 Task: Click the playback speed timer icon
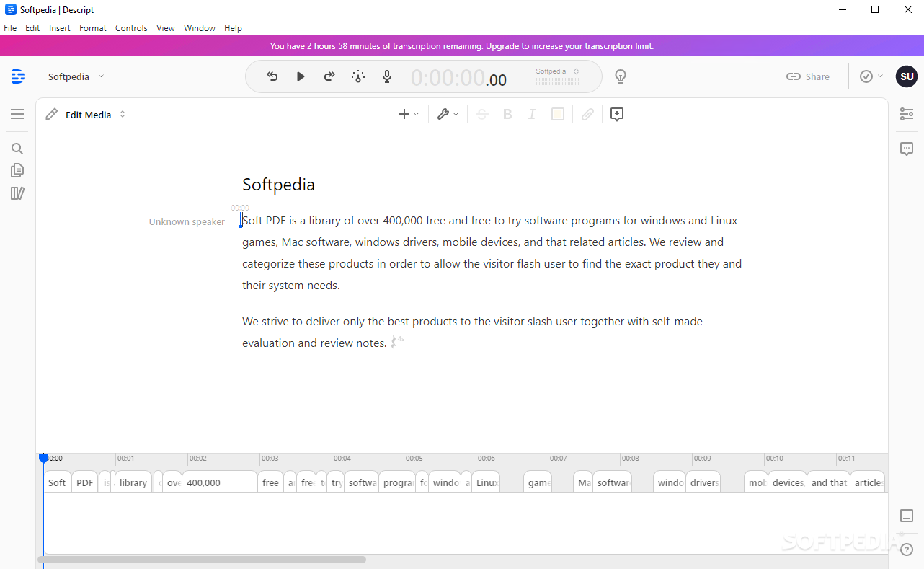tap(358, 76)
